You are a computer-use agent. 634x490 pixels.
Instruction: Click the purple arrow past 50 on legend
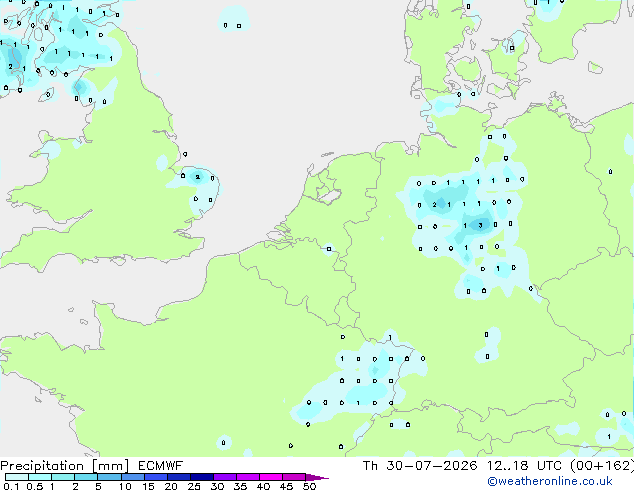coord(317,477)
